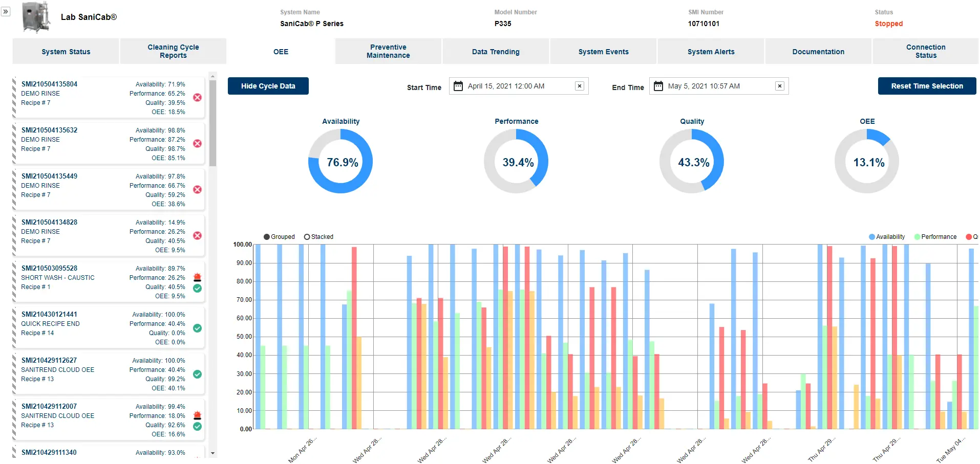Expand the sidebar with the double-chevron button
980x464 pixels.
pos(6,11)
